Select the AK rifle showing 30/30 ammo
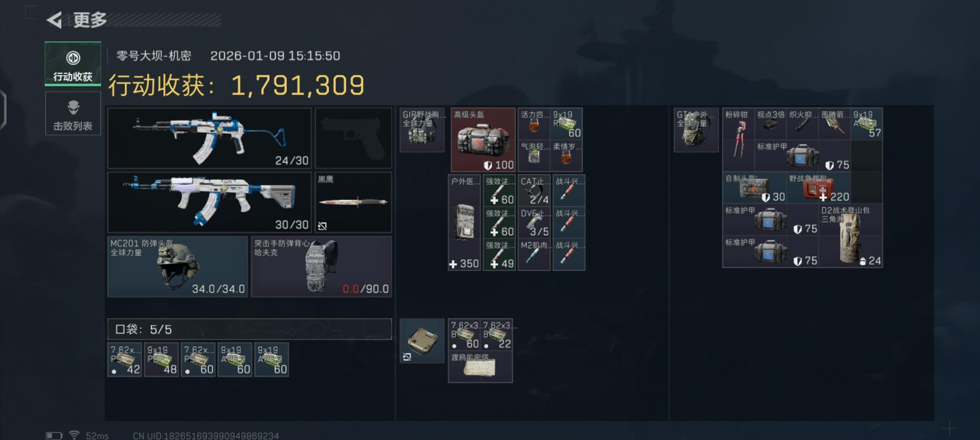Image resolution: width=980 pixels, height=440 pixels. tap(209, 202)
